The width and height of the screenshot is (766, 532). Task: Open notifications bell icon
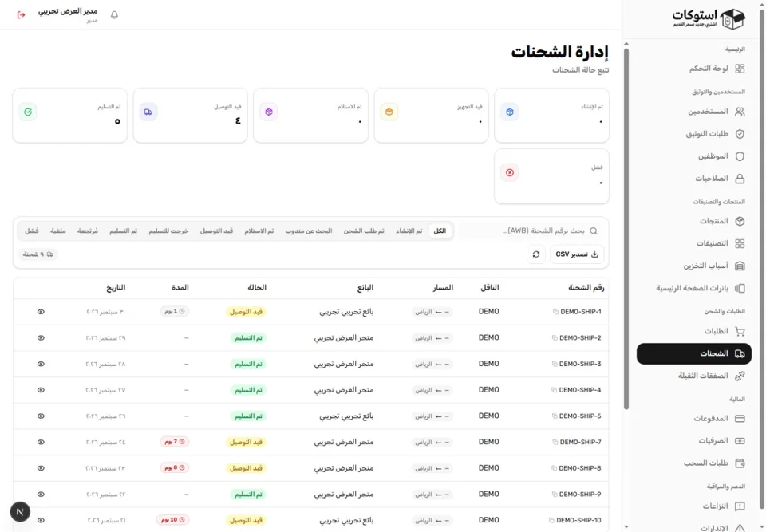114,14
